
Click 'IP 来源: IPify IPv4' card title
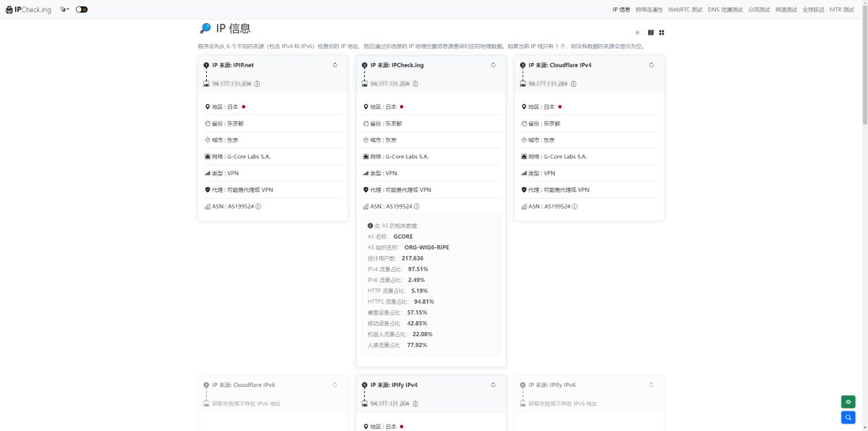394,385
